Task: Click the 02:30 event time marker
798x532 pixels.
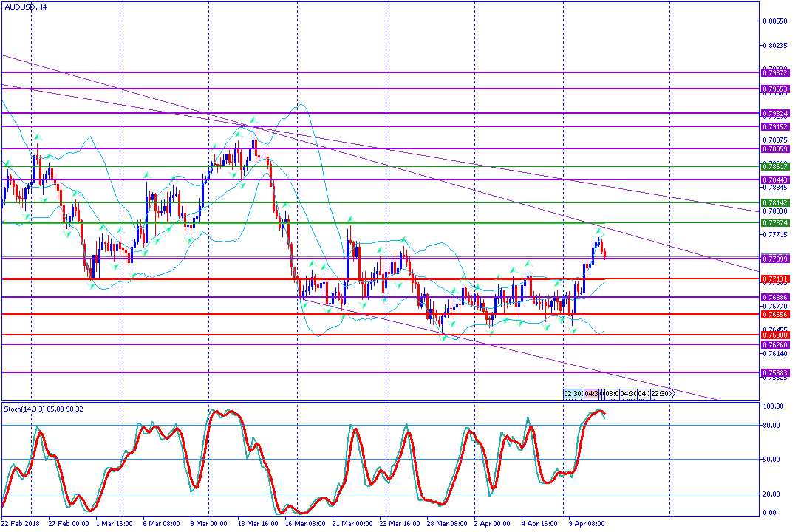Action: 573,393
